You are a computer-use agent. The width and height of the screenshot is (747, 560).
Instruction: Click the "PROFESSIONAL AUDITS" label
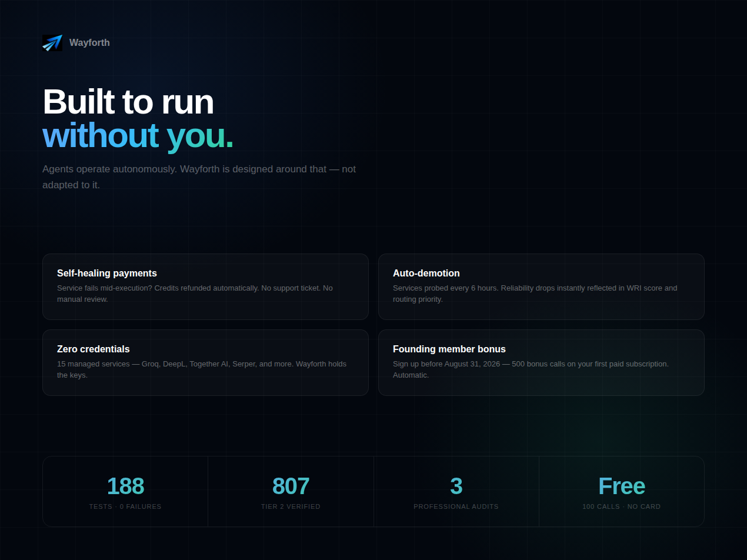[x=456, y=506]
